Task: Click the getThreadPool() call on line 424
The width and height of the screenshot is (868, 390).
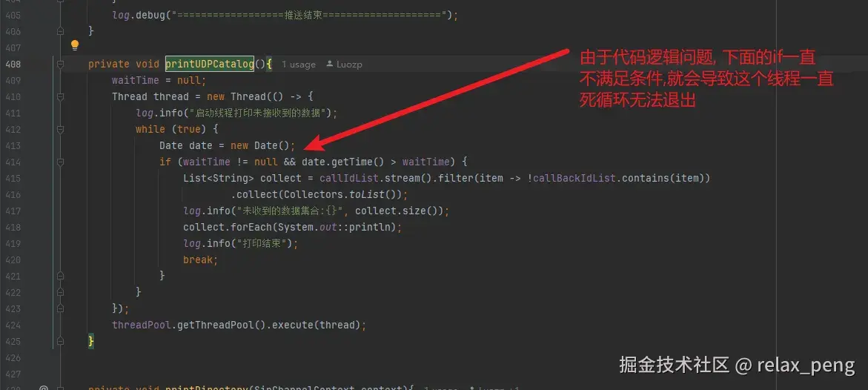Action: point(228,325)
